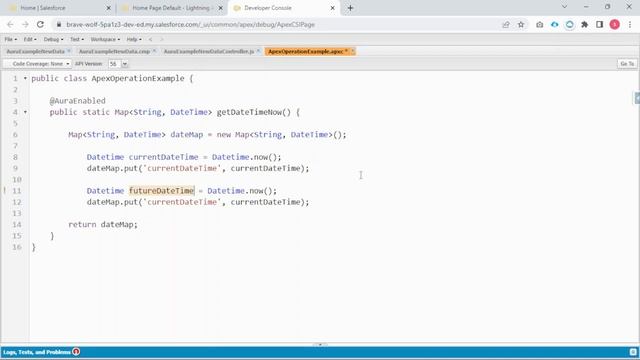The height and width of the screenshot is (360, 640).
Task: Close the Home | Salesforce browser tab
Action: pos(109,8)
